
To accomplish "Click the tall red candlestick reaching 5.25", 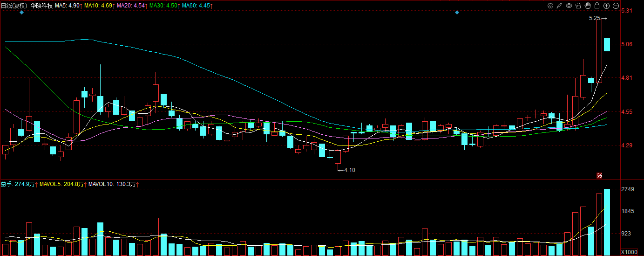I will click(599, 51).
